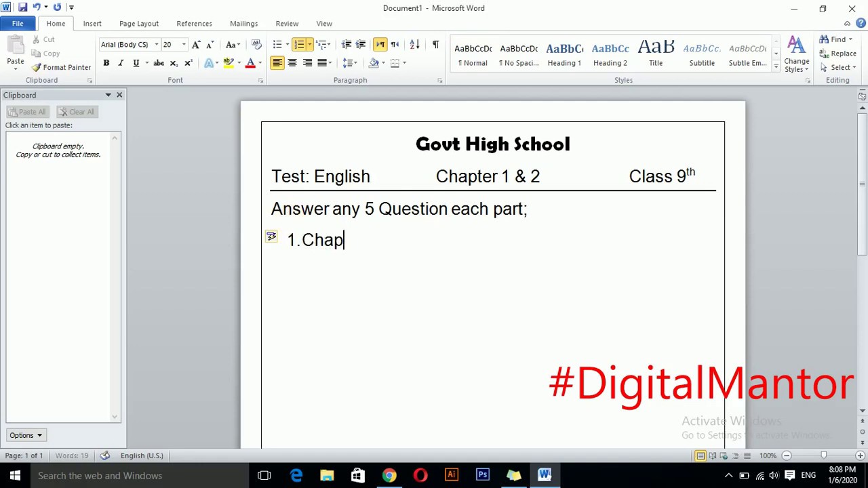Decrease paragraph indent

[x=347, y=45]
